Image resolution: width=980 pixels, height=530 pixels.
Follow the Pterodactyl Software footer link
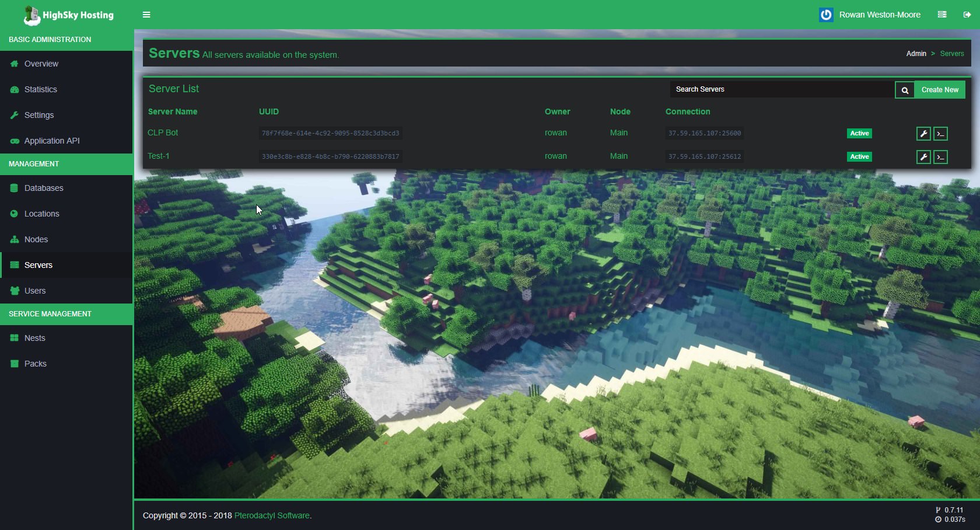(272, 515)
